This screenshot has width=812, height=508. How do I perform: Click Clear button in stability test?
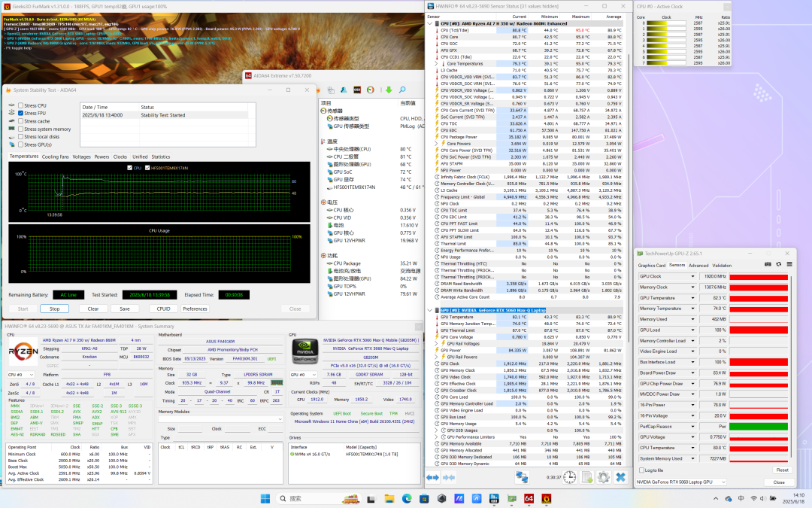(x=93, y=309)
